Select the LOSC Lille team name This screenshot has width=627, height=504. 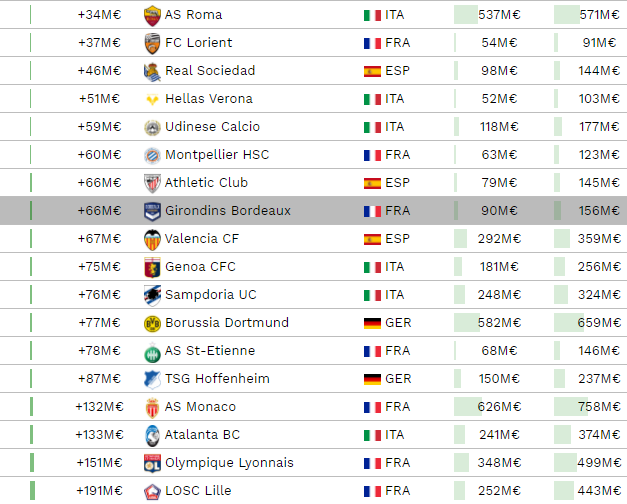point(198,490)
